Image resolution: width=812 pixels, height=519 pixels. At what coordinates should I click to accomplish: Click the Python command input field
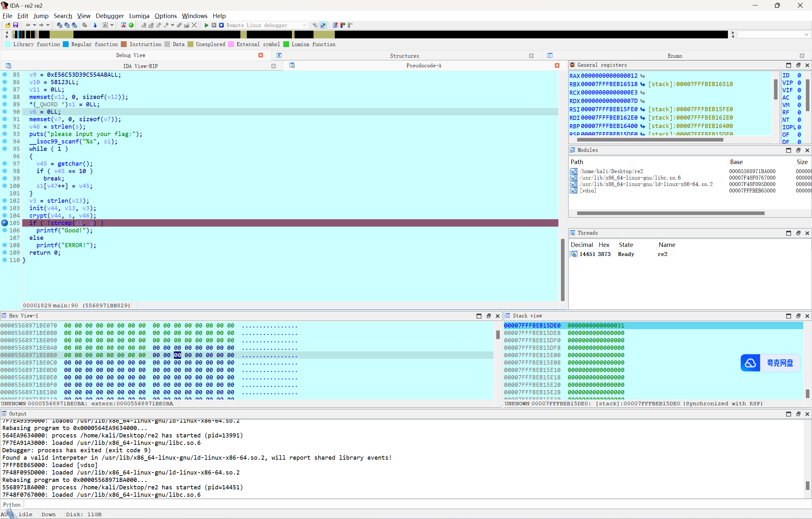pyautogui.click(x=418, y=504)
